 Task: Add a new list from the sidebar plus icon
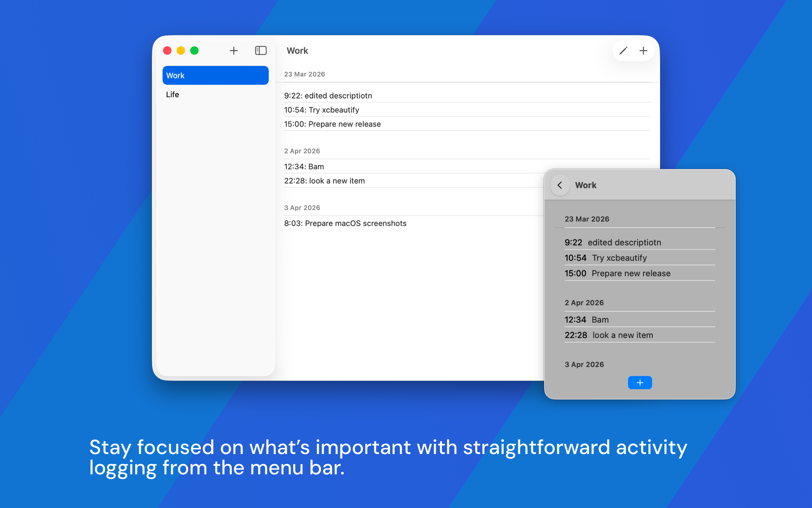(x=233, y=51)
